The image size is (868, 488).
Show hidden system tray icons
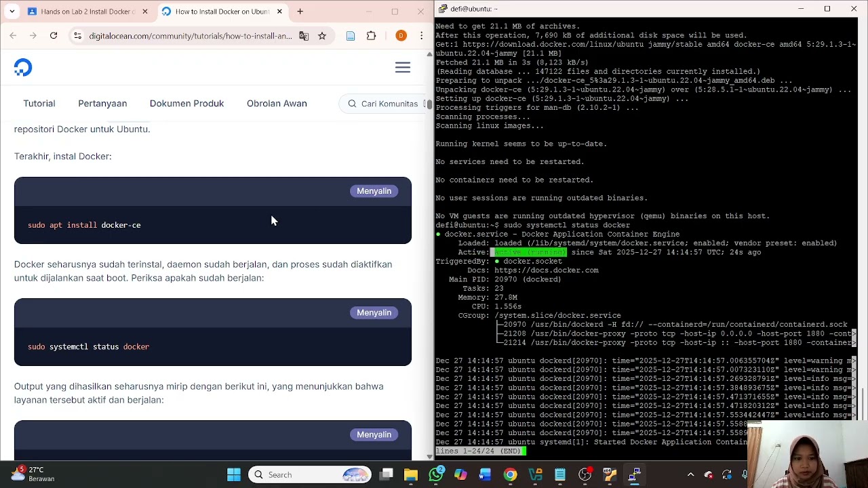pos(690,475)
